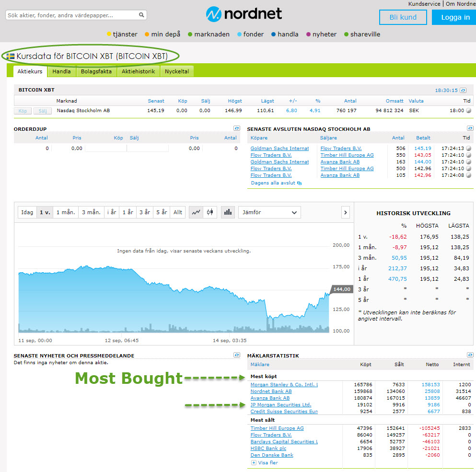This screenshot has height=472, width=476.
Task: Click the Swedish flag icon in title
Action: click(11, 56)
